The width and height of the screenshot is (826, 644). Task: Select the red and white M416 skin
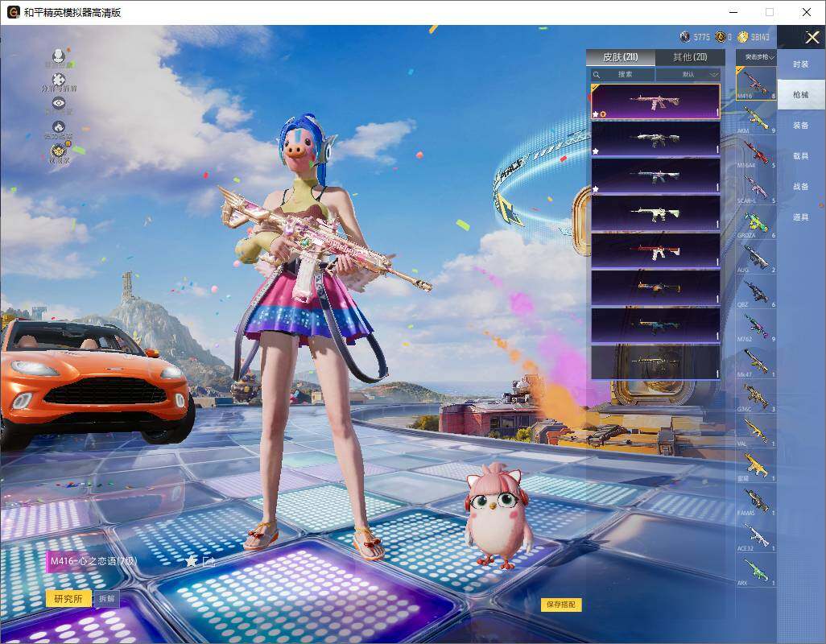655,251
